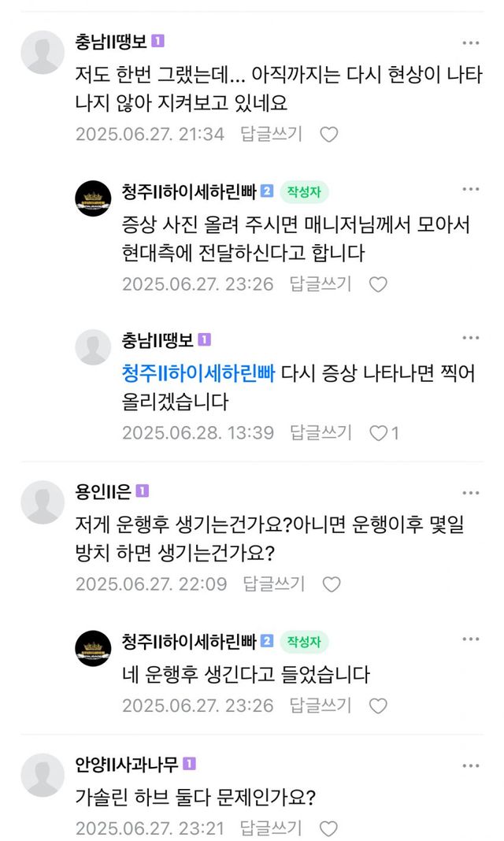Open 안양II사과나무's profile via username

pos(128,764)
